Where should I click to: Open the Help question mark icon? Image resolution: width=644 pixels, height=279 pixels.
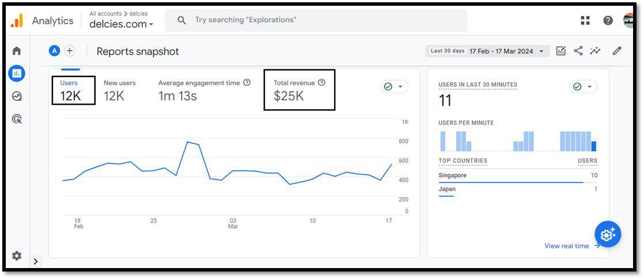608,21
